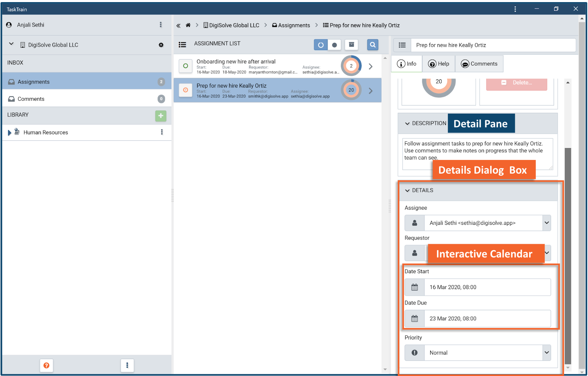Toggle the in-progress assignments filter

[x=320, y=45]
